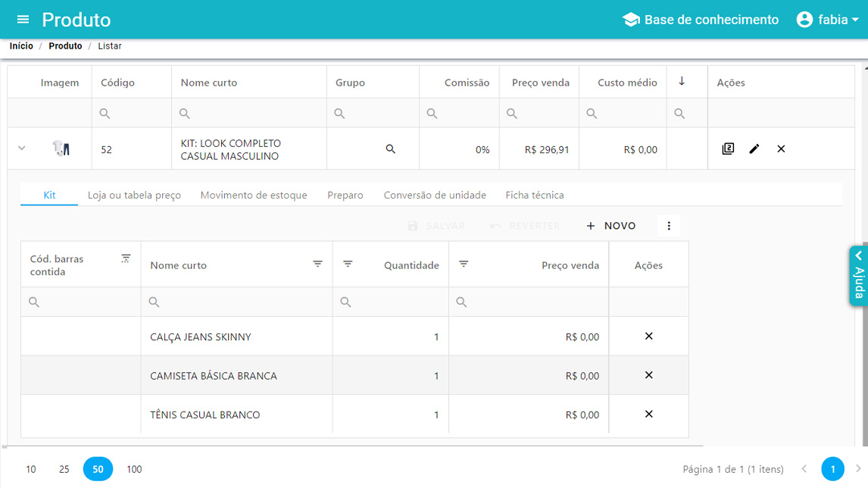Viewport: 868px width, 488px height.
Task: Click the search icon in the Grupo cell
Action: coord(390,149)
